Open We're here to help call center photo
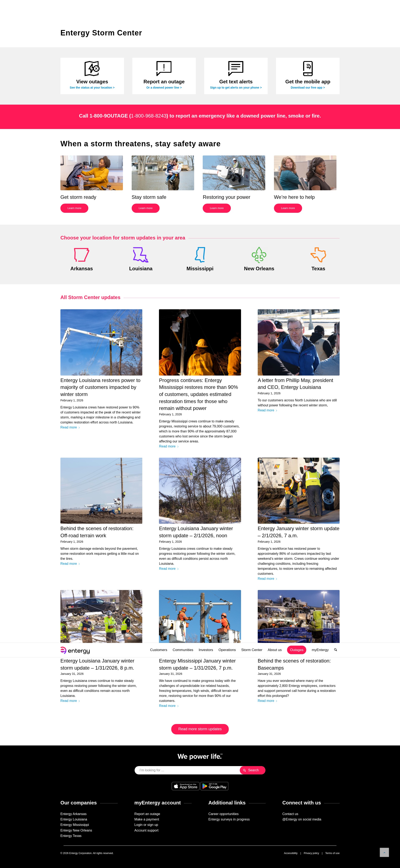This screenshot has height=868, width=400. (305, 173)
